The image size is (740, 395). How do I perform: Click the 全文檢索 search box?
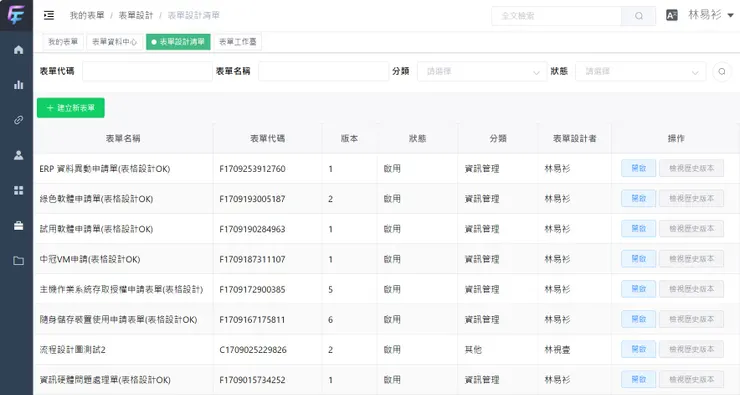pos(556,16)
